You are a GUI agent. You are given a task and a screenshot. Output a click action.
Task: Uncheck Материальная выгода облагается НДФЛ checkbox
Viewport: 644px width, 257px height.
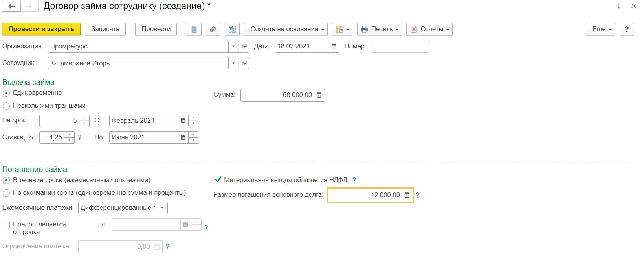point(218,180)
